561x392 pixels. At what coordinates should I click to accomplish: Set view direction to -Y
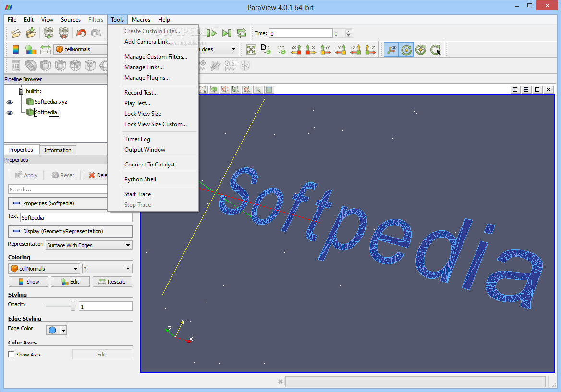pyautogui.click(x=341, y=49)
